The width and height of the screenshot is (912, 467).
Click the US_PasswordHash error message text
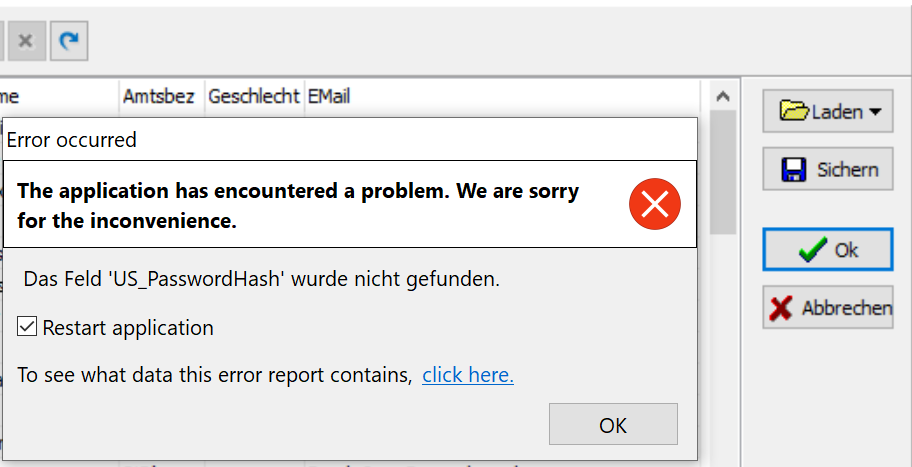[262, 280]
